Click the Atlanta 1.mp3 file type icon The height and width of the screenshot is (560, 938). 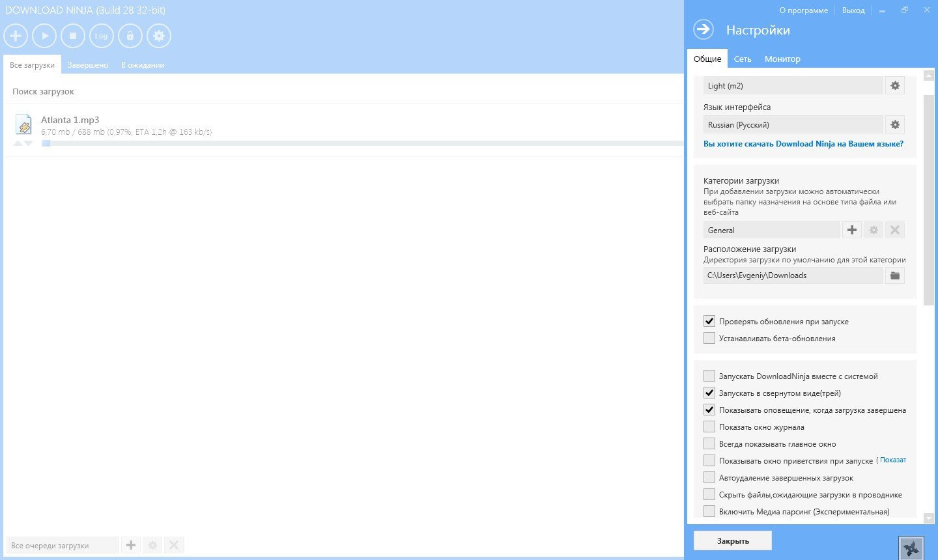pyautogui.click(x=23, y=124)
